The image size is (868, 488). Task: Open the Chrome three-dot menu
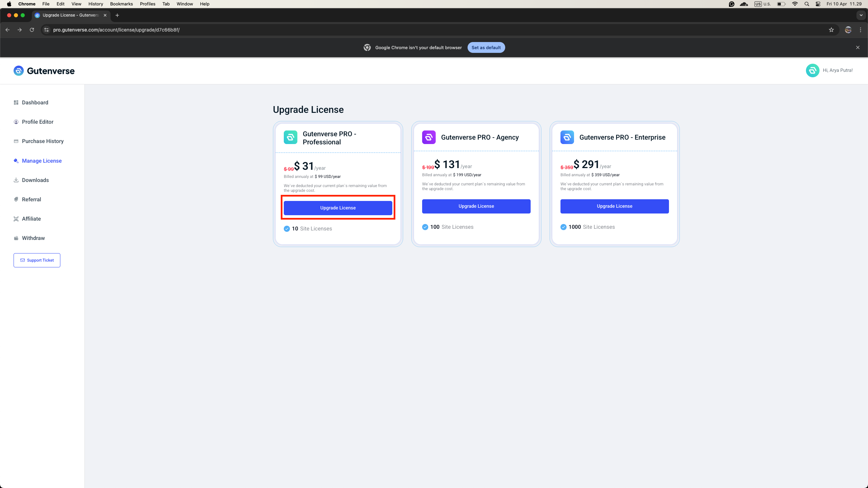(x=861, y=30)
